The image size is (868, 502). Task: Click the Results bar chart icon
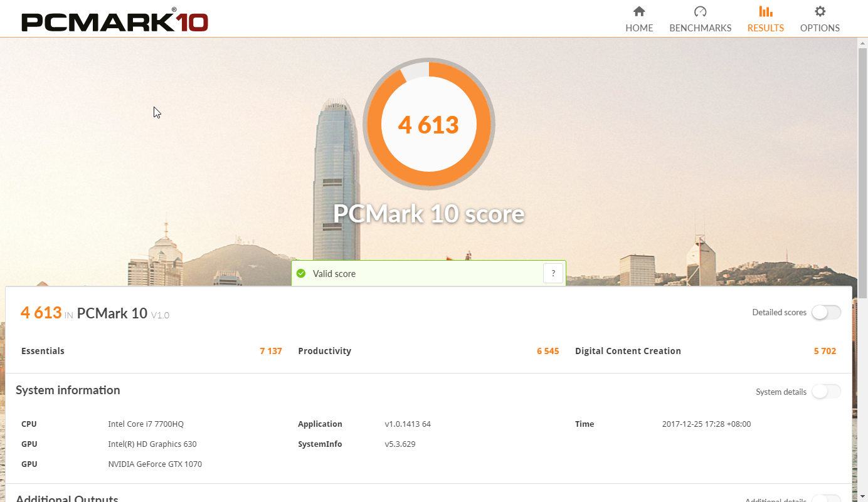766,11
